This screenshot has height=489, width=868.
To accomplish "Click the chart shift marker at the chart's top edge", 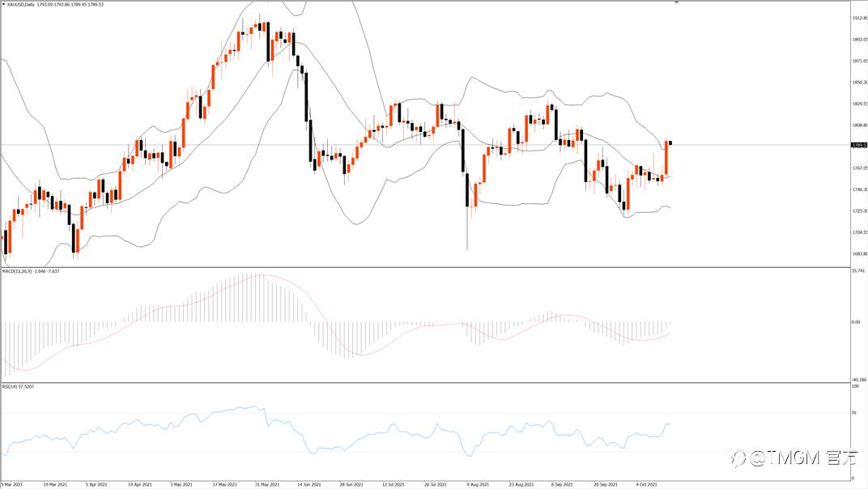I will click(676, 2).
